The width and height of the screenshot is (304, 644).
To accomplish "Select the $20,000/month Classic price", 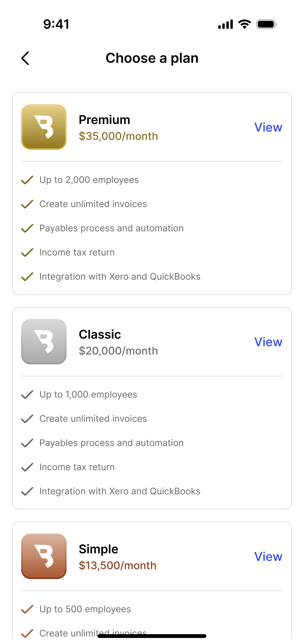I will click(x=118, y=351).
